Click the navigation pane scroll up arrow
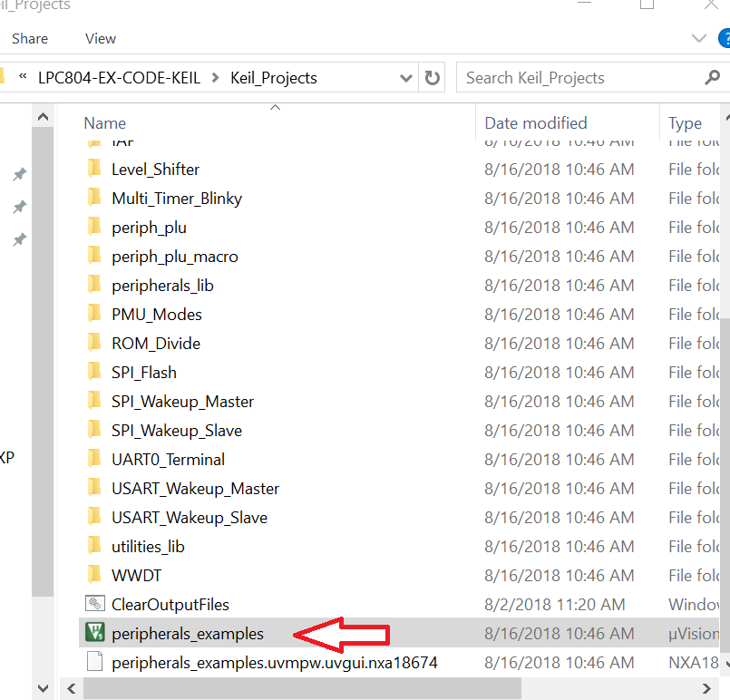Image resolution: width=730 pixels, height=700 pixels. pyautogui.click(x=43, y=116)
